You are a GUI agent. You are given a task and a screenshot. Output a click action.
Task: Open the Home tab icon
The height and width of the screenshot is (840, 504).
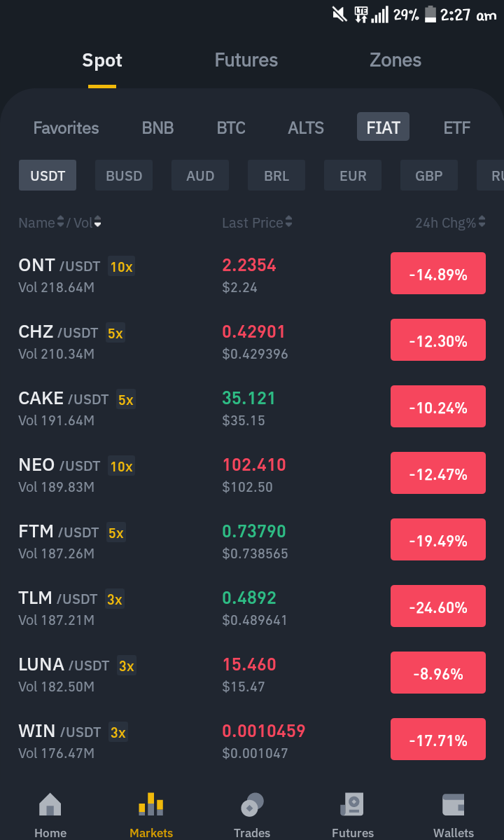point(50,804)
